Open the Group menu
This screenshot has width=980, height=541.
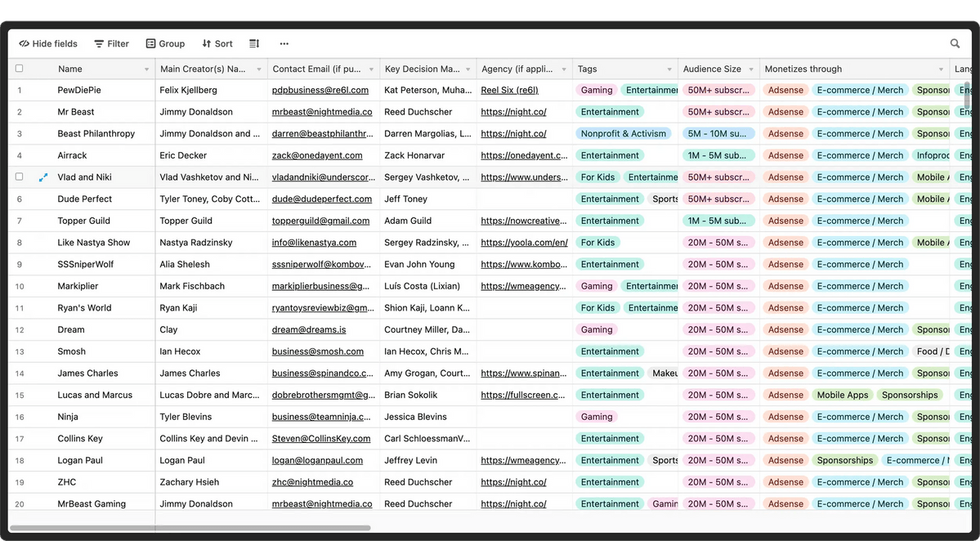pos(165,44)
